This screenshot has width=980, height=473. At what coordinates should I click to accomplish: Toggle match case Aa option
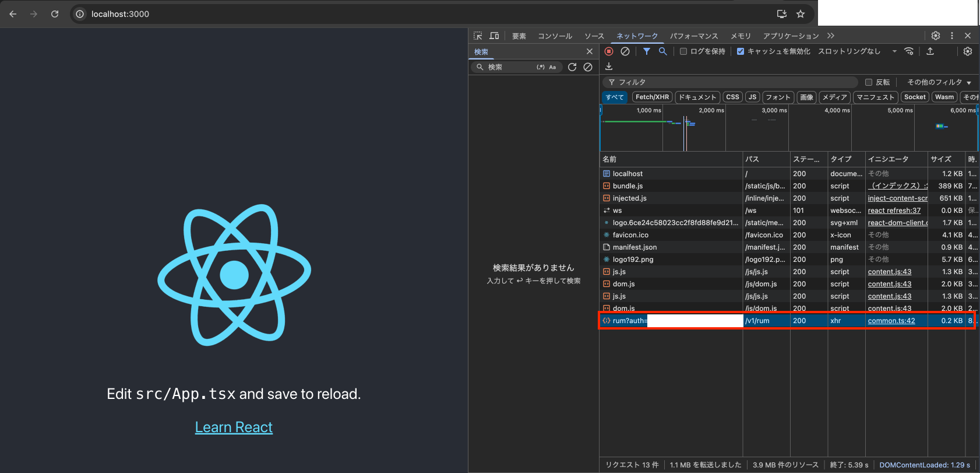pos(552,67)
